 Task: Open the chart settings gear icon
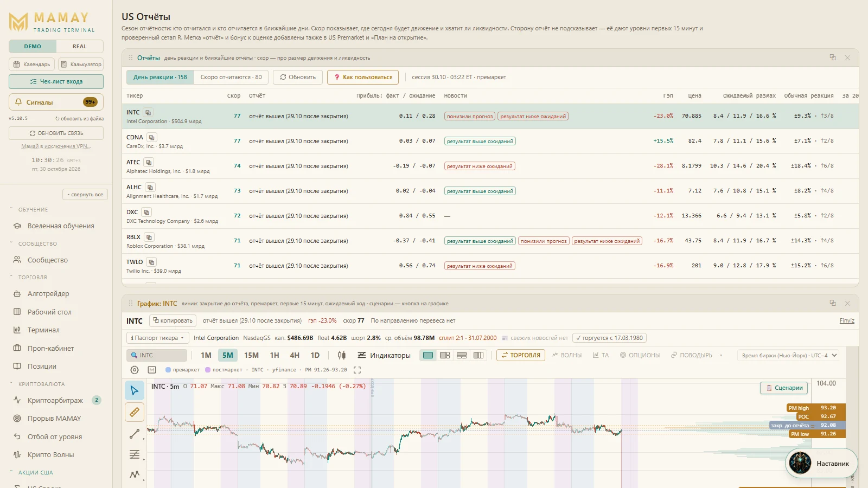click(x=135, y=370)
